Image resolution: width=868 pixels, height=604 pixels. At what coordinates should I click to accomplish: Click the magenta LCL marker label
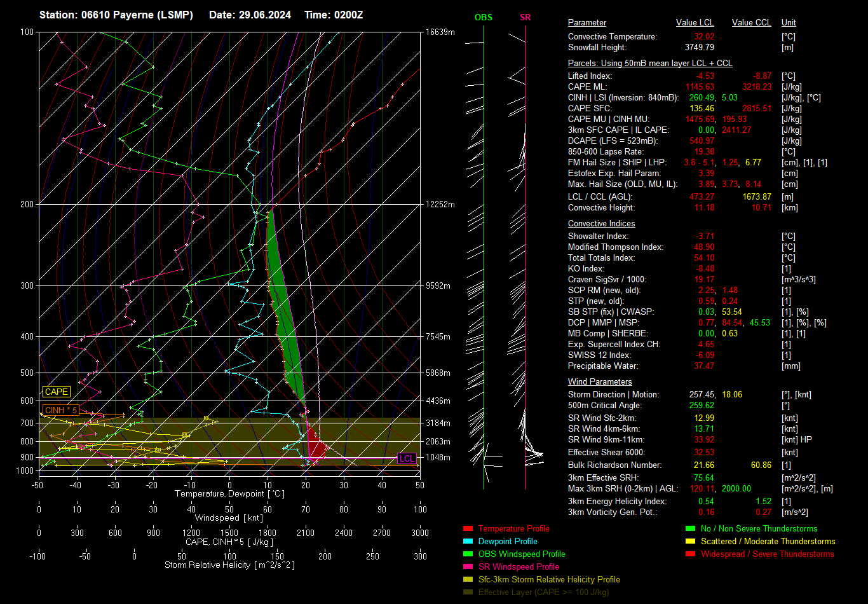coord(407,458)
